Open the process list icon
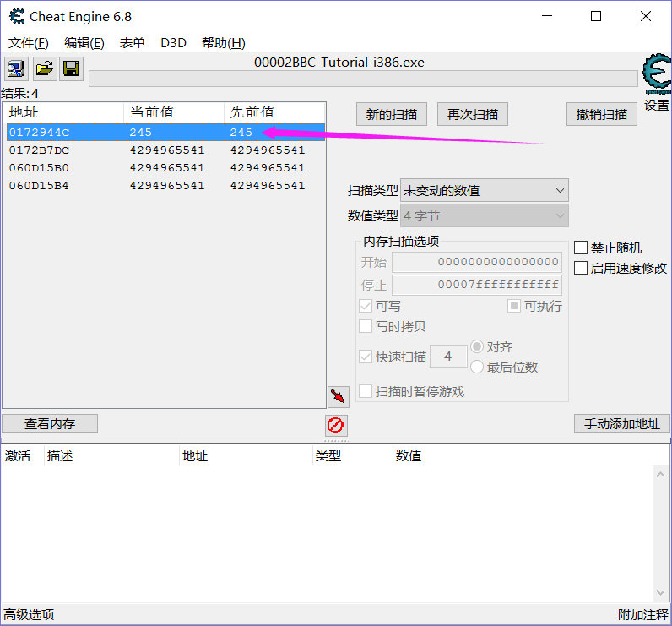This screenshot has width=672, height=626. [x=17, y=68]
